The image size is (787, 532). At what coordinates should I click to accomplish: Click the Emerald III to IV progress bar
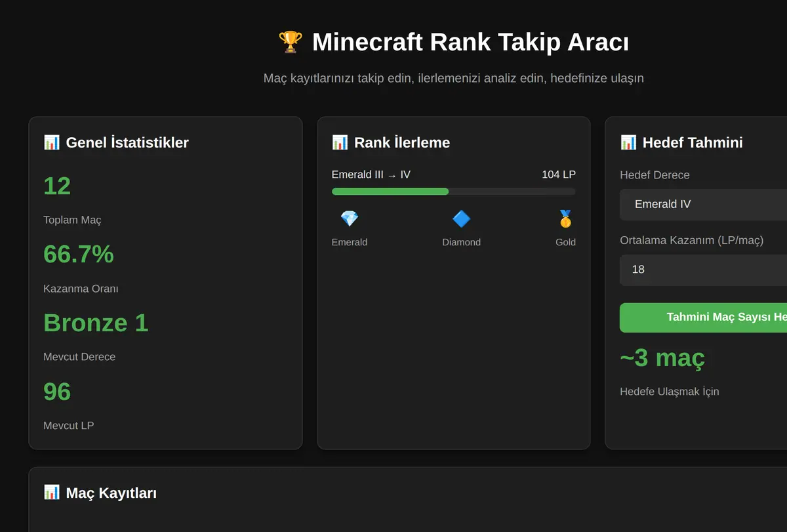pyautogui.click(x=454, y=192)
